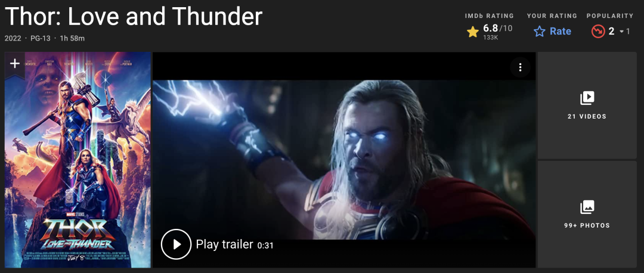Click the 'Play trailer' text label
Image resolution: width=644 pixels, height=273 pixels.
224,244
